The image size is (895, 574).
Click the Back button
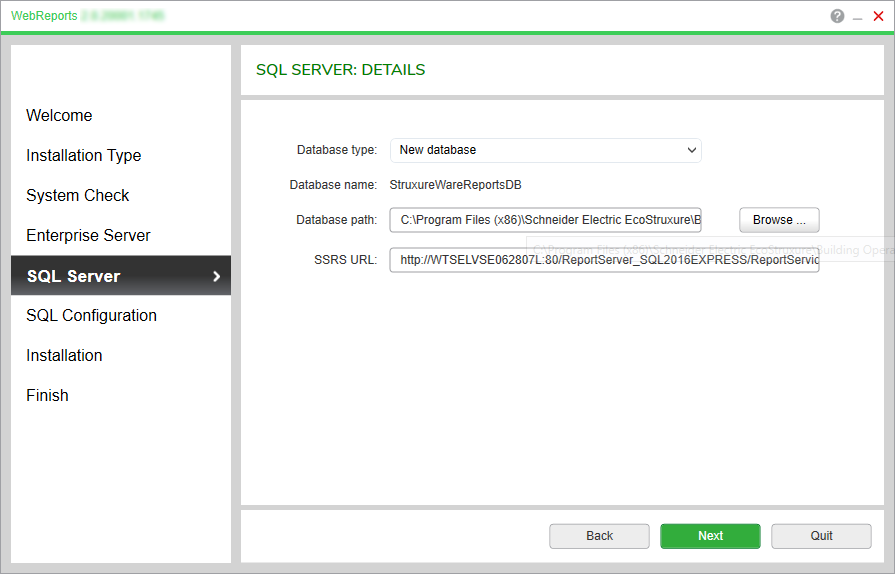coord(599,536)
